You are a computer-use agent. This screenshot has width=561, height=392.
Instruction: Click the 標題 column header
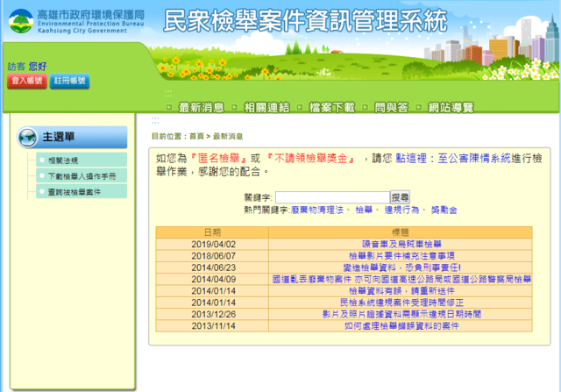(401, 232)
